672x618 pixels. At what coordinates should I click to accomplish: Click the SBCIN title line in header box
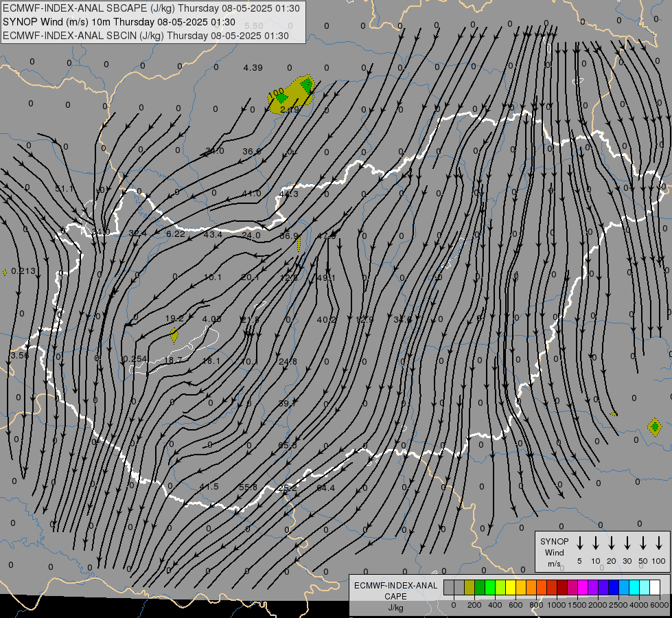[146, 36]
